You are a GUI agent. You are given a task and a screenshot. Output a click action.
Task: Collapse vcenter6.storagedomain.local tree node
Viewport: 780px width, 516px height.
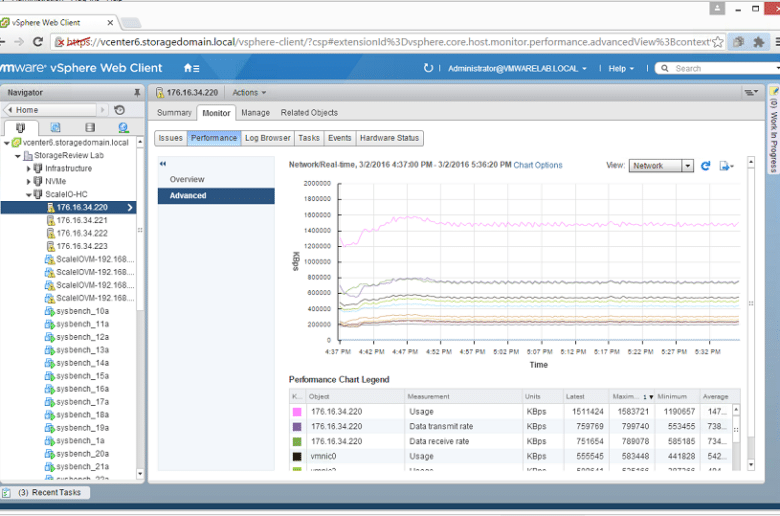point(6,143)
